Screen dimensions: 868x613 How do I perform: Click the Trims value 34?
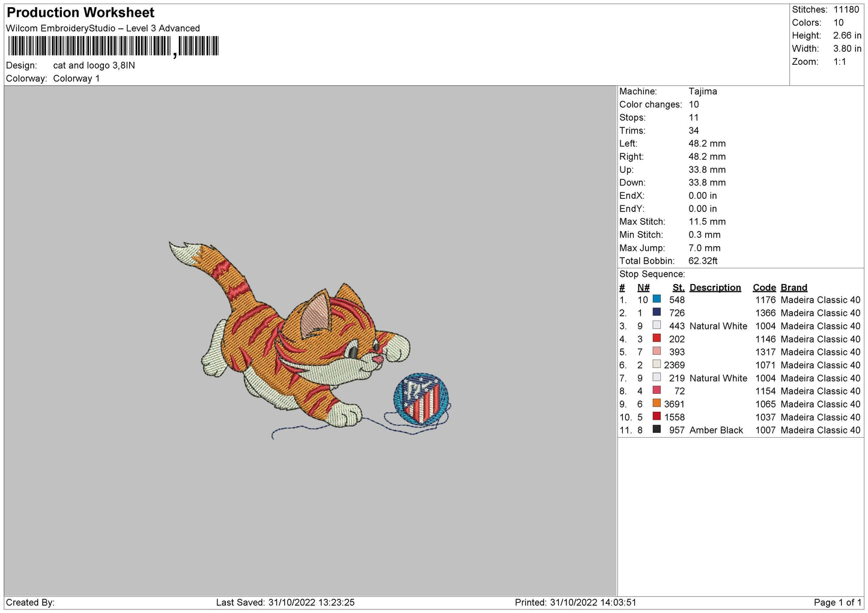pos(694,130)
